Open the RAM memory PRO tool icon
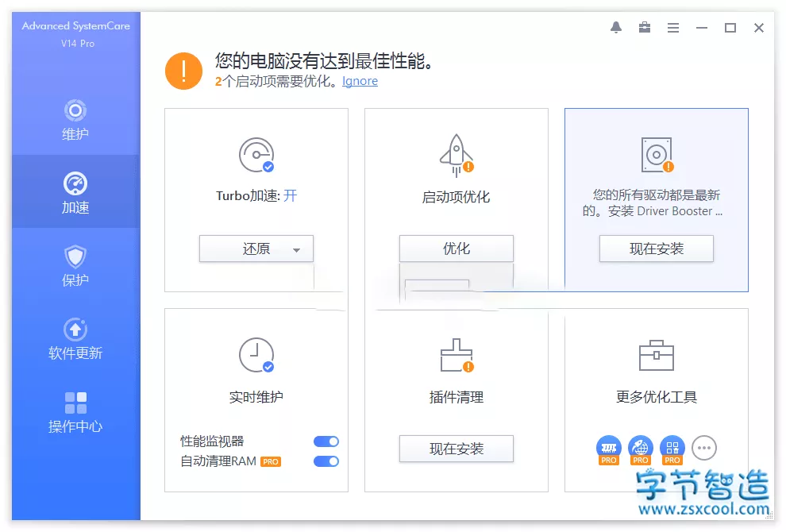The height and width of the screenshot is (532, 786). pos(608,449)
